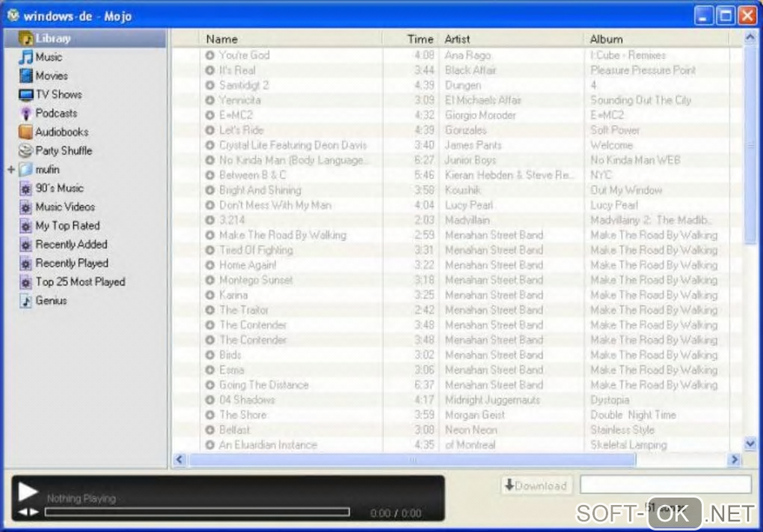
Task: Click the status icon beside Belfast
Action: [209, 430]
